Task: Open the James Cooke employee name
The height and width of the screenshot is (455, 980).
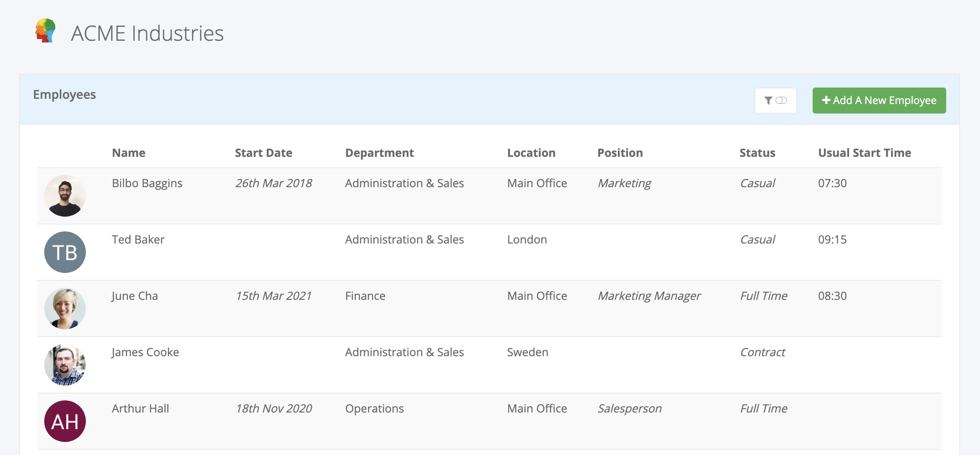Action: pos(145,352)
